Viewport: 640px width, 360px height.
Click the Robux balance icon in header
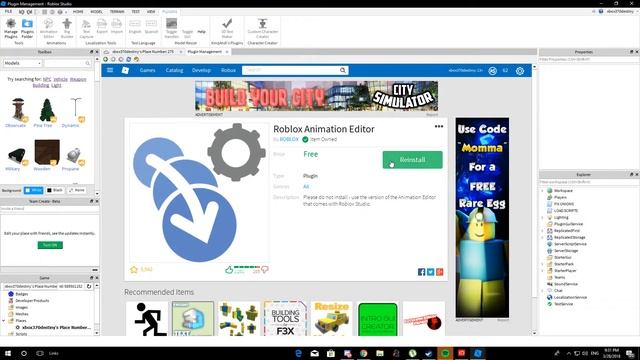(x=493, y=71)
